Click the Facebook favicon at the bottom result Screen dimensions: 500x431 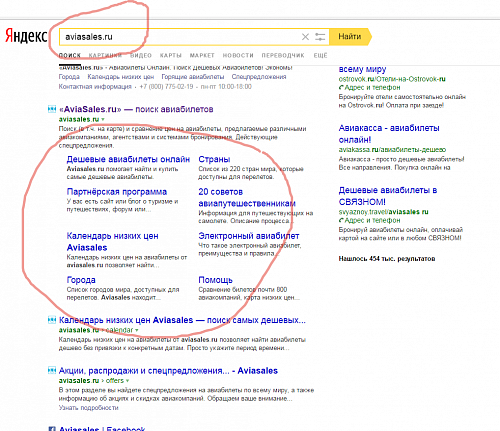coord(52,429)
